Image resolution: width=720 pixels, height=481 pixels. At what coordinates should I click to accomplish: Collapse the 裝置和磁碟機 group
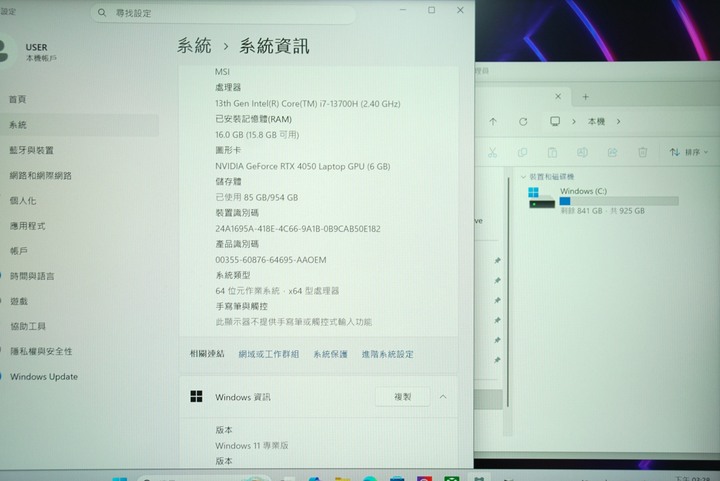[x=522, y=176]
